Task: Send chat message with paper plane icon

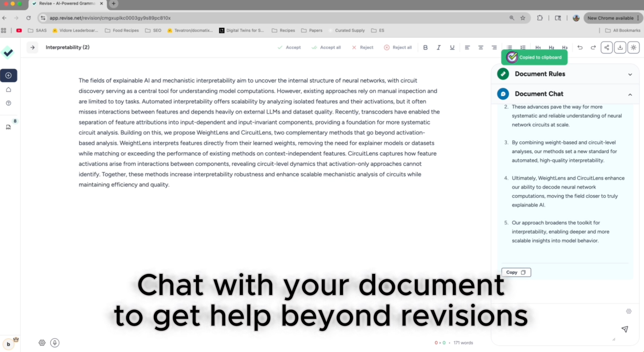Action: tap(625, 329)
